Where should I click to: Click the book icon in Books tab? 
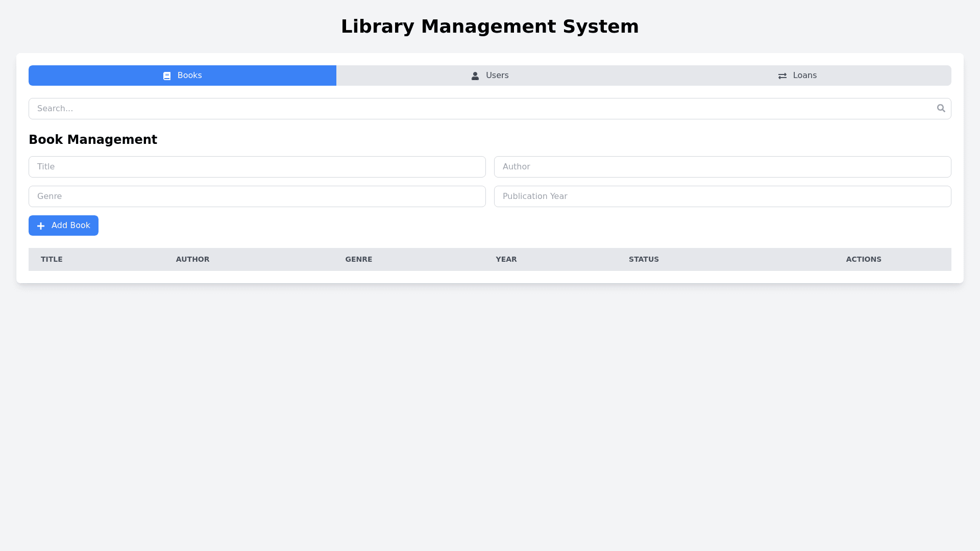tap(167, 76)
